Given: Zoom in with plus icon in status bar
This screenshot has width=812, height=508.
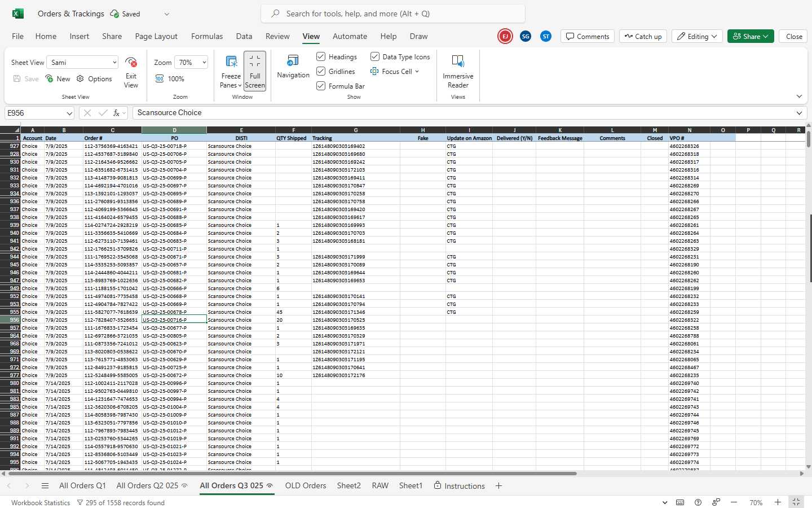Looking at the screenshot, I should [x=778, y=502].
